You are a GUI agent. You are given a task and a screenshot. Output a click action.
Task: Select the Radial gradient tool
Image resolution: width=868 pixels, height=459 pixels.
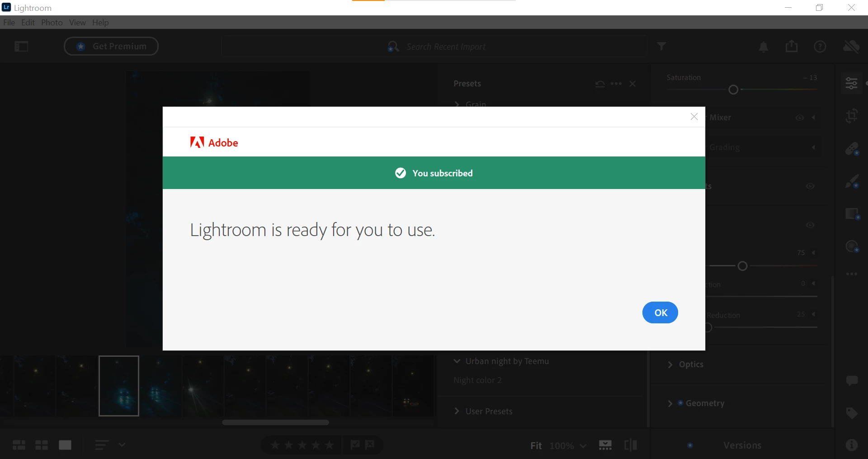click(852, 246)
